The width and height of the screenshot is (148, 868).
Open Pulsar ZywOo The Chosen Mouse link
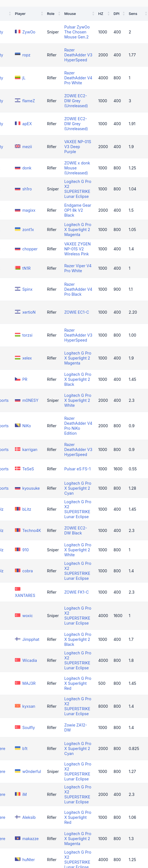click(x=77, y=32)
